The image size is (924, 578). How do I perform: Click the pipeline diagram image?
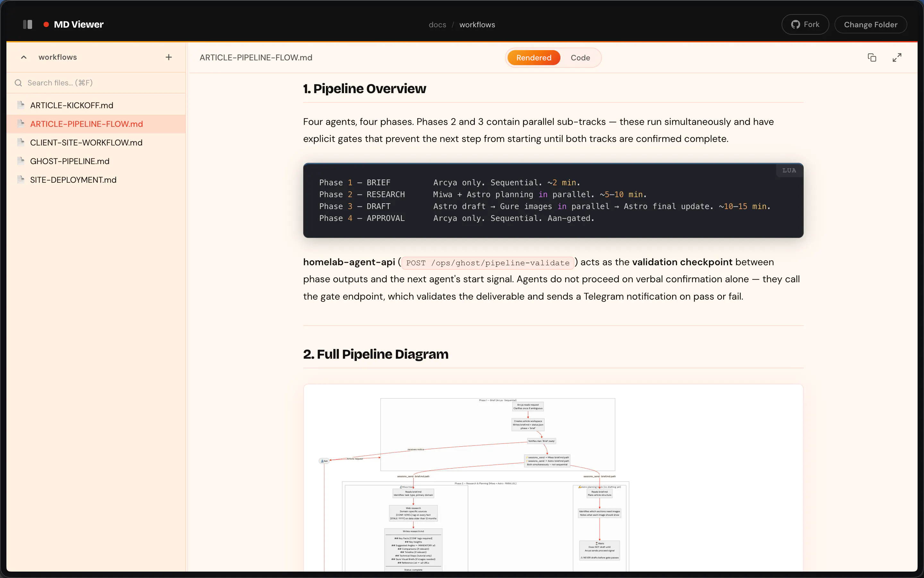(x=553, y=478)
